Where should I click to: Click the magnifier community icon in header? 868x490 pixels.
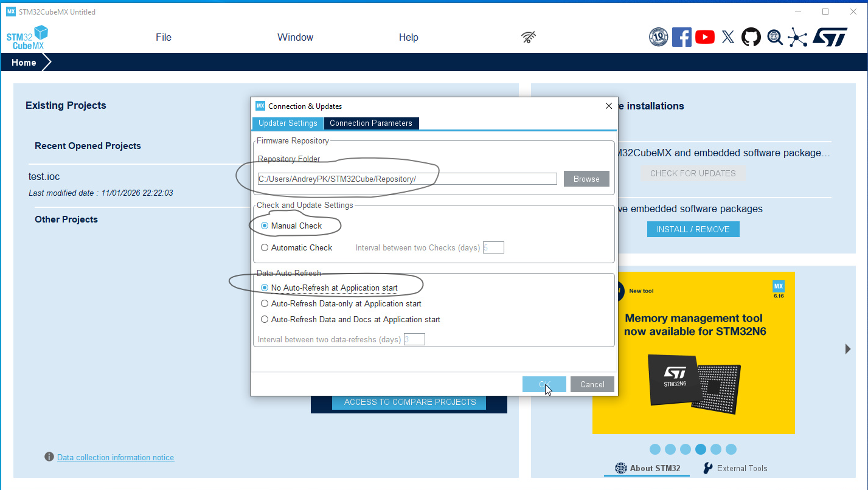[774, 37]
